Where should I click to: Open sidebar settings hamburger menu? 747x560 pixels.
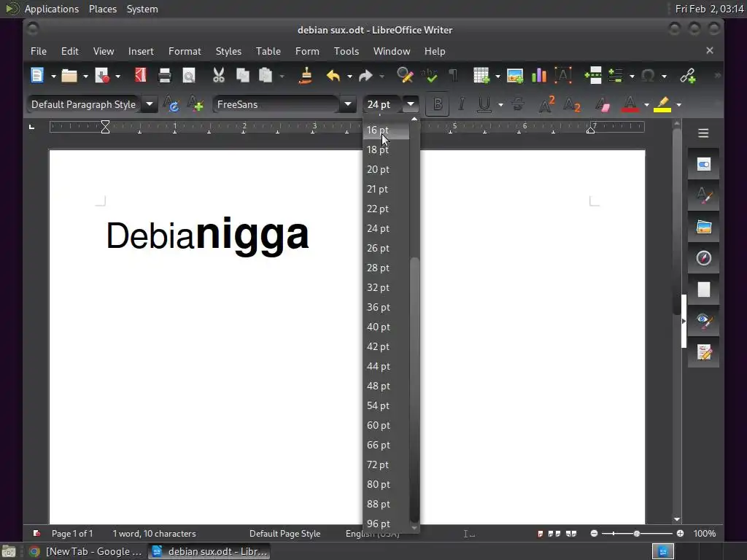click(x=703, y=133)
